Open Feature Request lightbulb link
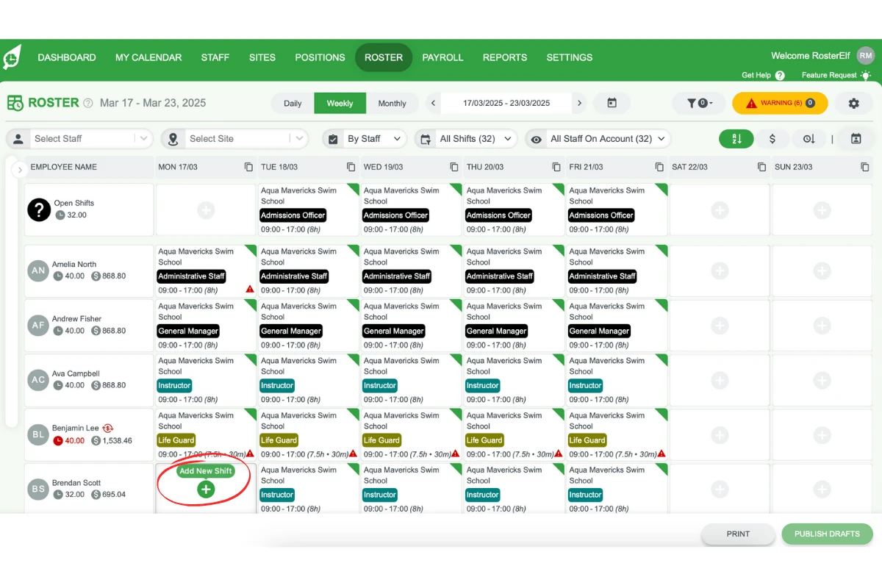 coord(836,75)
